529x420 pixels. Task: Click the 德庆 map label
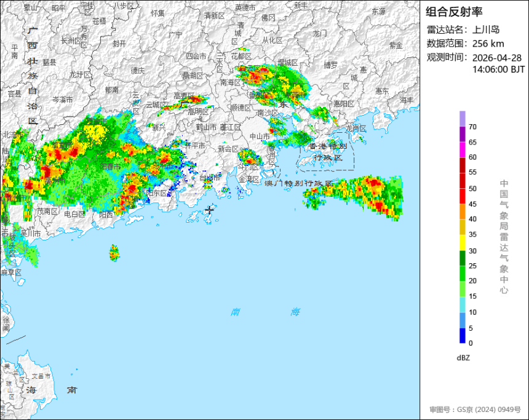pyautogui.click(x=138, y=70)
